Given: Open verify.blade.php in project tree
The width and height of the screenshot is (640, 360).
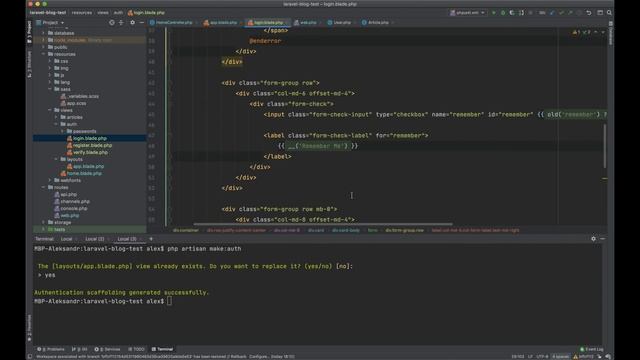Looking at the screenshot, I should (x=90, y=152).
